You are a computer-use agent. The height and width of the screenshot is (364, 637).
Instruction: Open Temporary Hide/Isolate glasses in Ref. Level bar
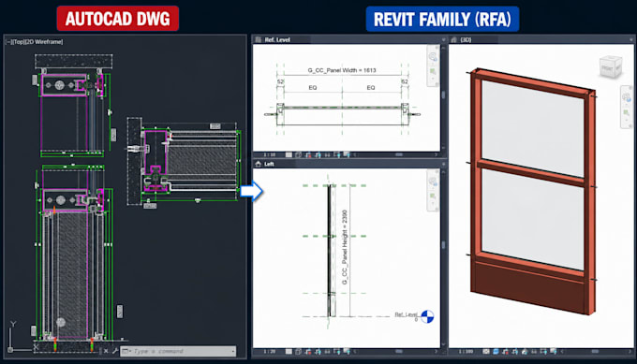coord(328,155)
